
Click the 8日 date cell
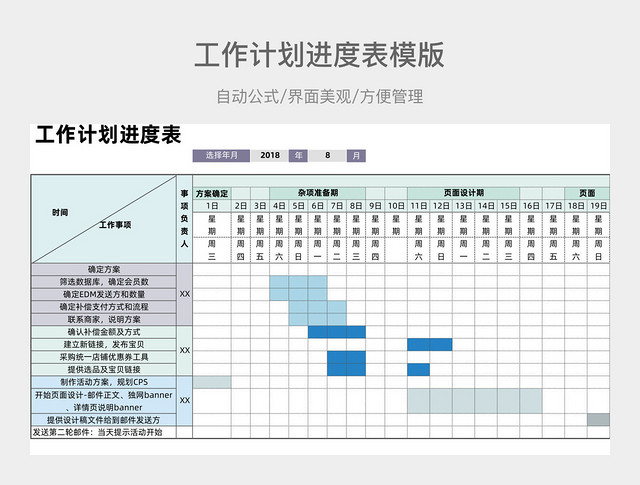tap(356, 206)
